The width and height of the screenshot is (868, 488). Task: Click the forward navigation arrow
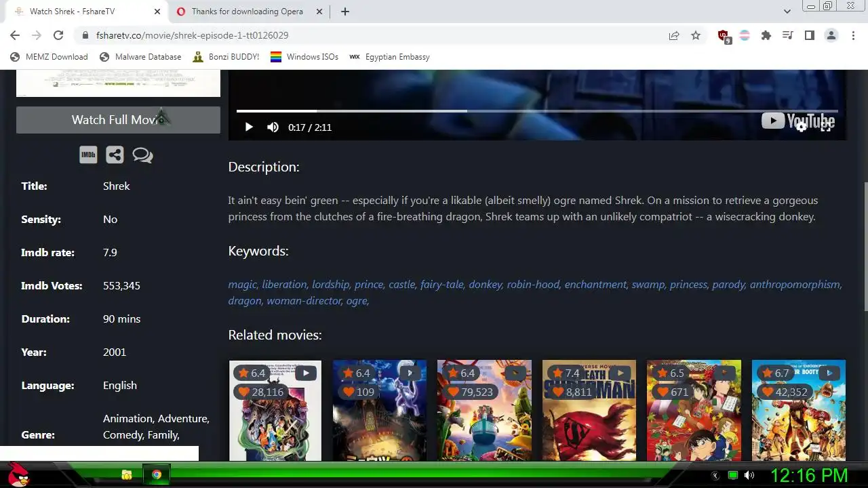click(x=37, y=35)
